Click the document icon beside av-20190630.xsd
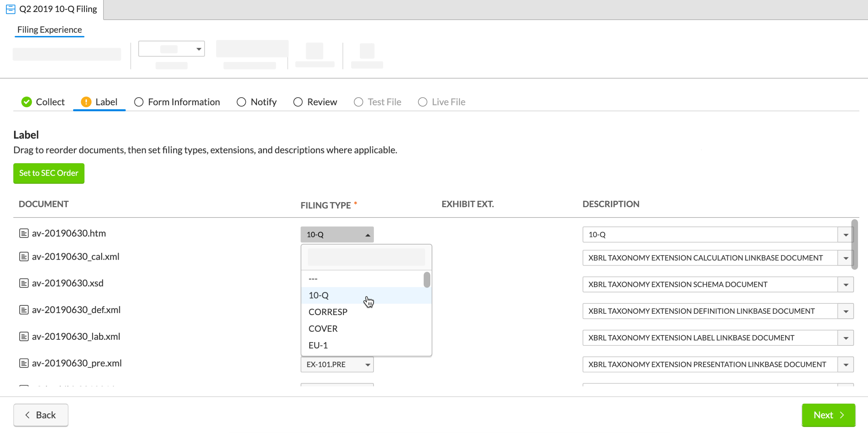 24,283
